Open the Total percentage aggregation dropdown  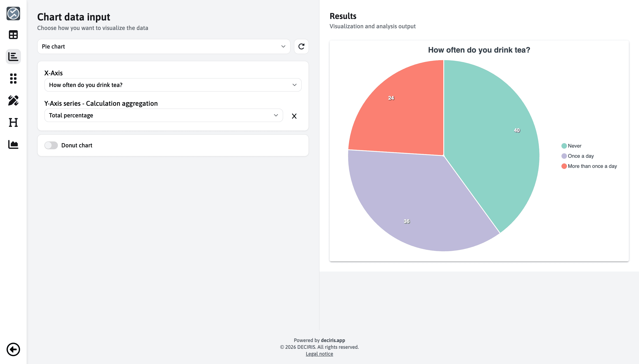click(x=163, y=115)
